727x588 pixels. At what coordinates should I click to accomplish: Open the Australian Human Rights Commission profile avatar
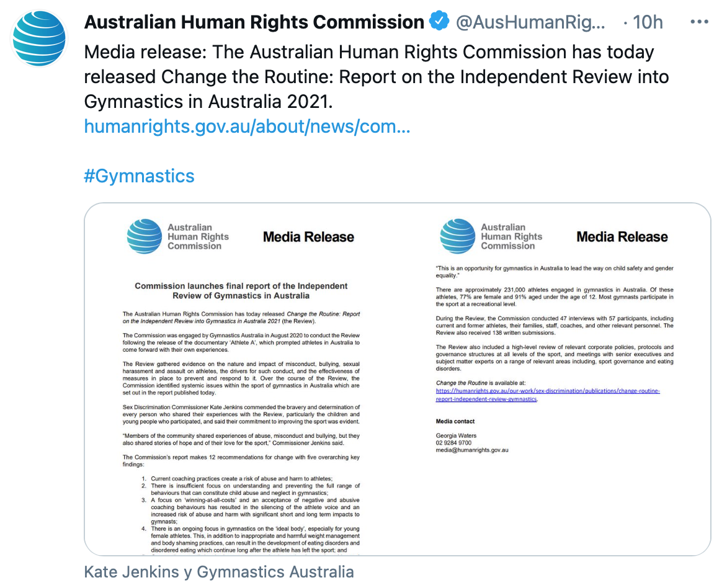click(39, 38)
